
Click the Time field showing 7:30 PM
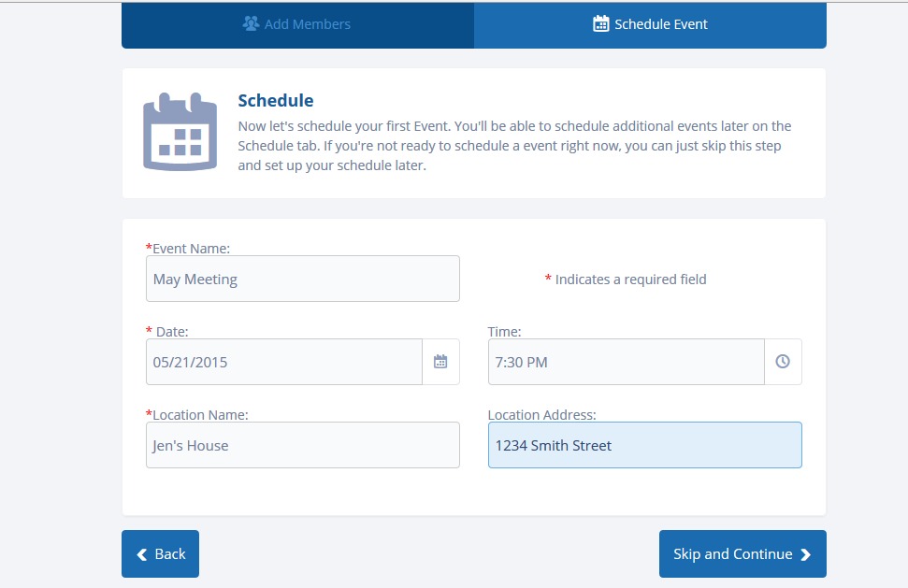click(626, 362)
